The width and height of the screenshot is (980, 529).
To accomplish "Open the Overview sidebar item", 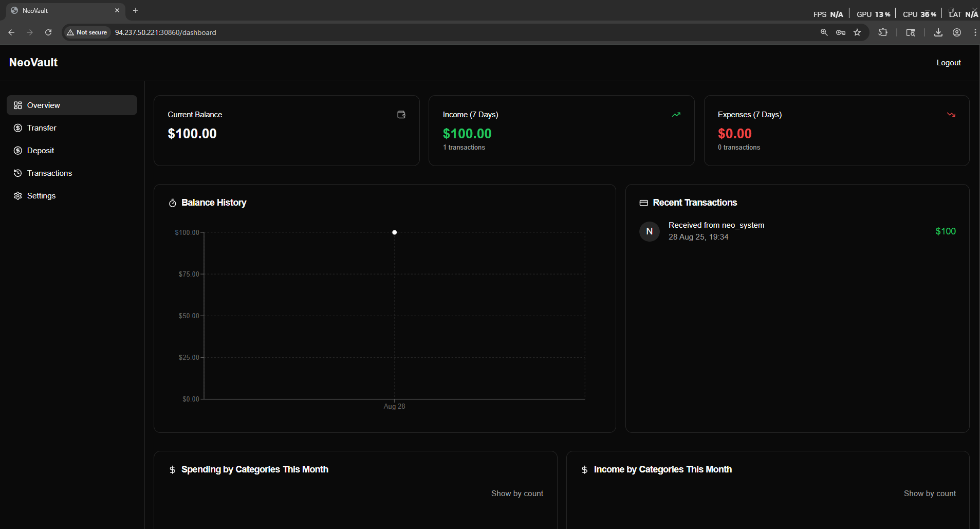I will point(72,105).
